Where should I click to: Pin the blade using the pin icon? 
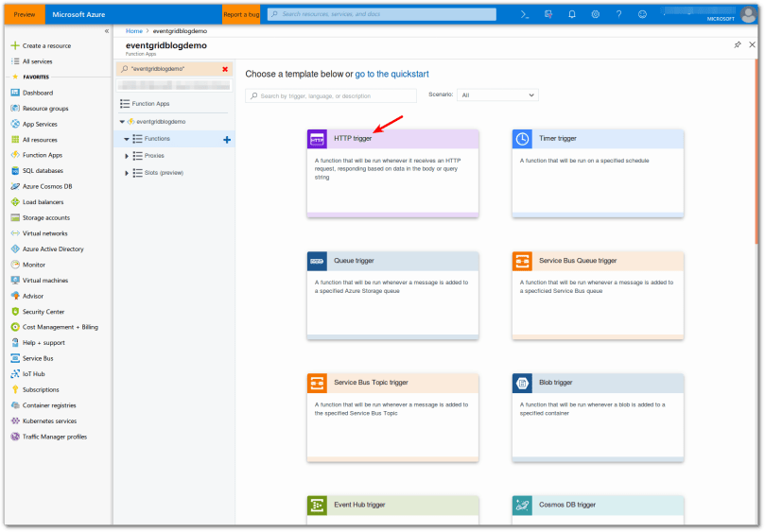(738, 44)
